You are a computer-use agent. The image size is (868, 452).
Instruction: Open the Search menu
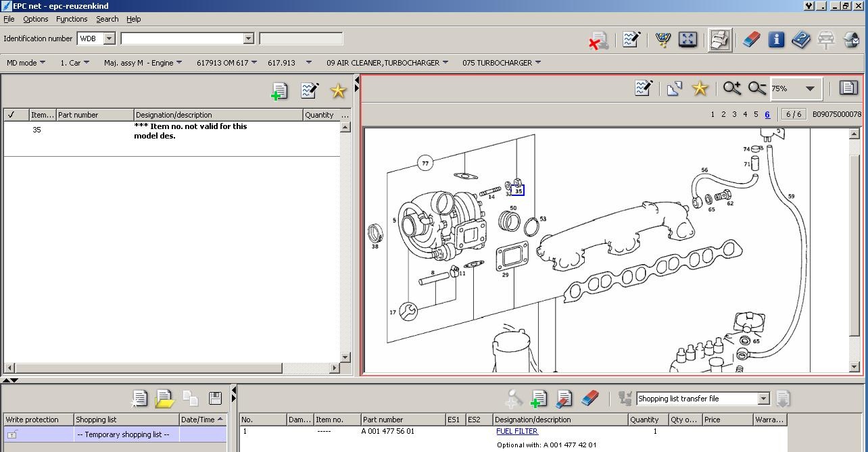tap(107, 19)
